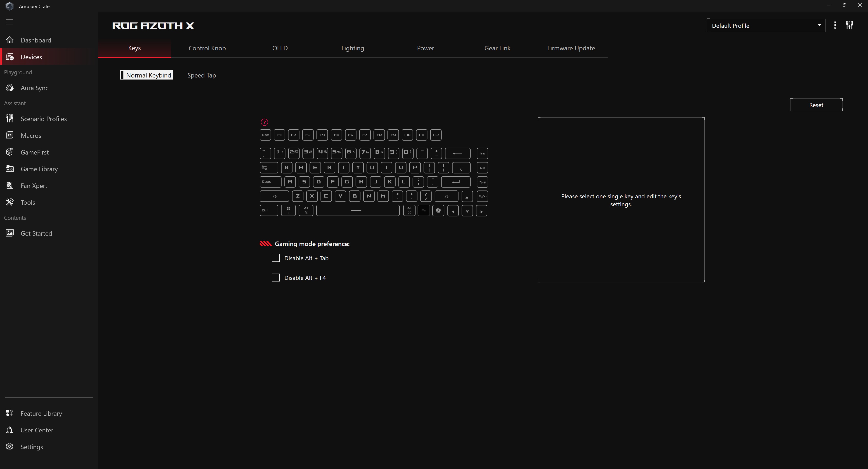
Task: Switch to the Lighting tab
Action: [353, 48]
